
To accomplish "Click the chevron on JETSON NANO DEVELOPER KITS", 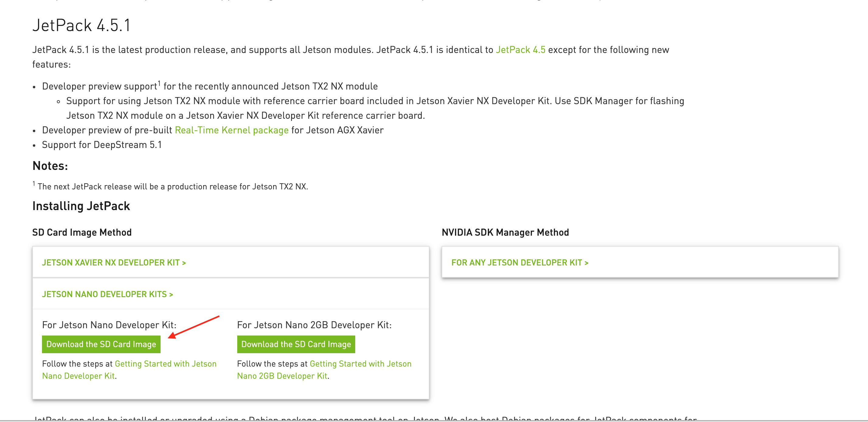I will pyautogui.click(x=171, y=294).
